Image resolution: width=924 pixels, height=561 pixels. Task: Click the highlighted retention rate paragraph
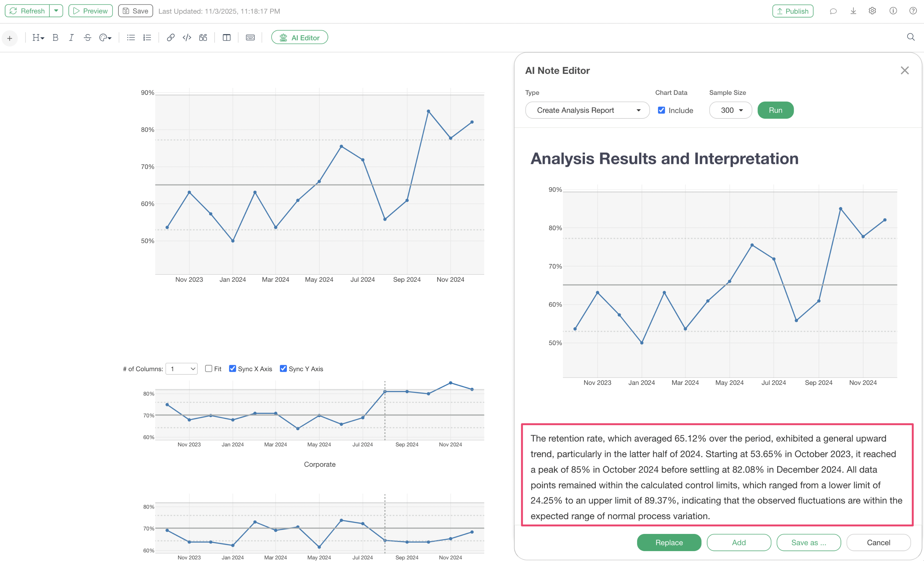pyautogui.click(x=717, y=477)
